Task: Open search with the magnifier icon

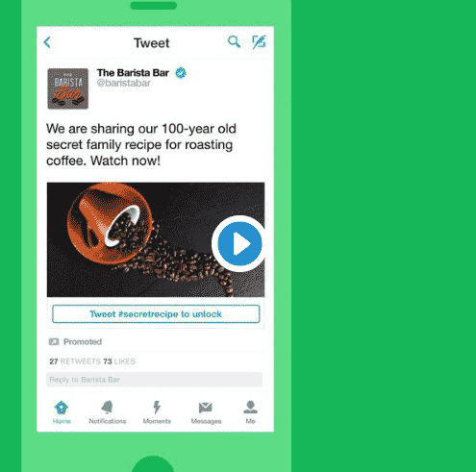Action: 234,41
